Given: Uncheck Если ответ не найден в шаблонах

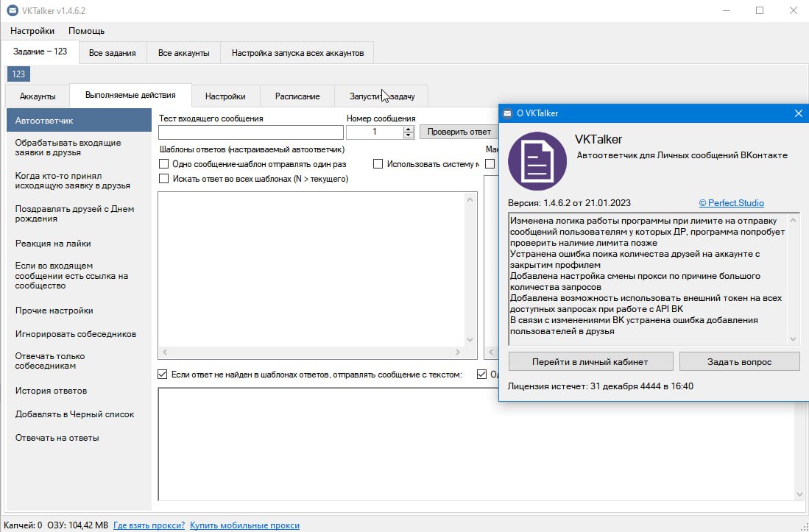Looking at the screenshot, I should [163, 375].
